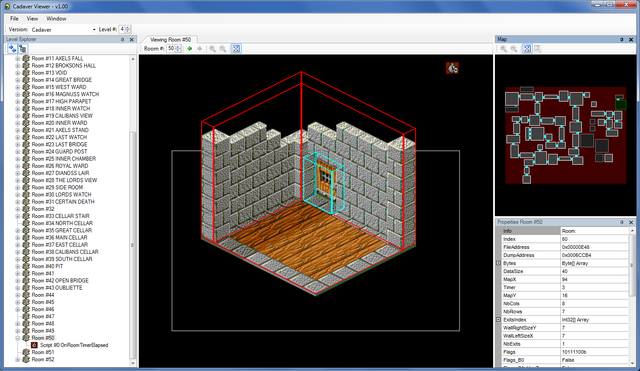Open the View menu
The height and width of the screenshot is (371, 640).
(32, 19)
